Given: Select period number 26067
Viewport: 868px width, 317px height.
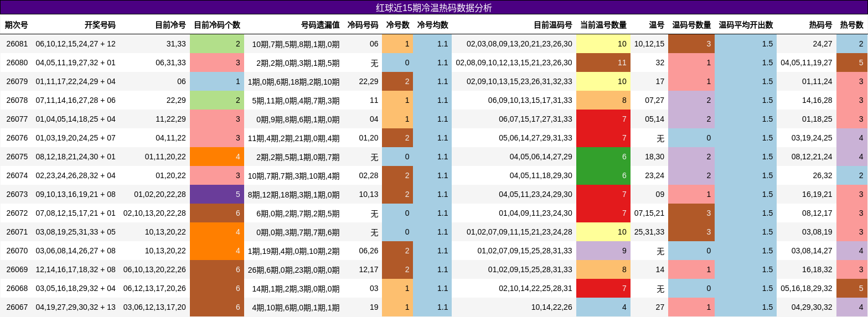Looking at the screenshot, I should pos(17,307).
